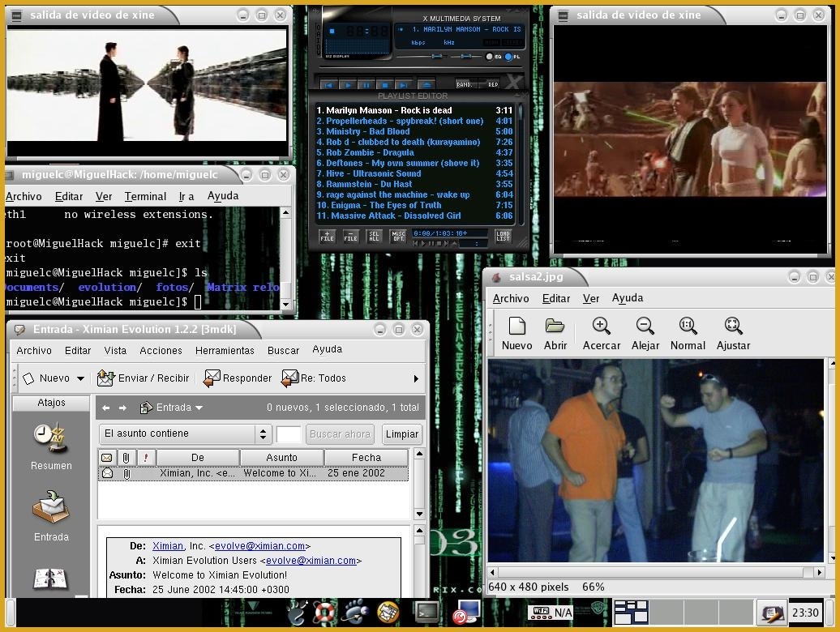The image size is (840, 632).
Task: Click Normal 1:1 zoom icon
Action: tap(688, 334)
